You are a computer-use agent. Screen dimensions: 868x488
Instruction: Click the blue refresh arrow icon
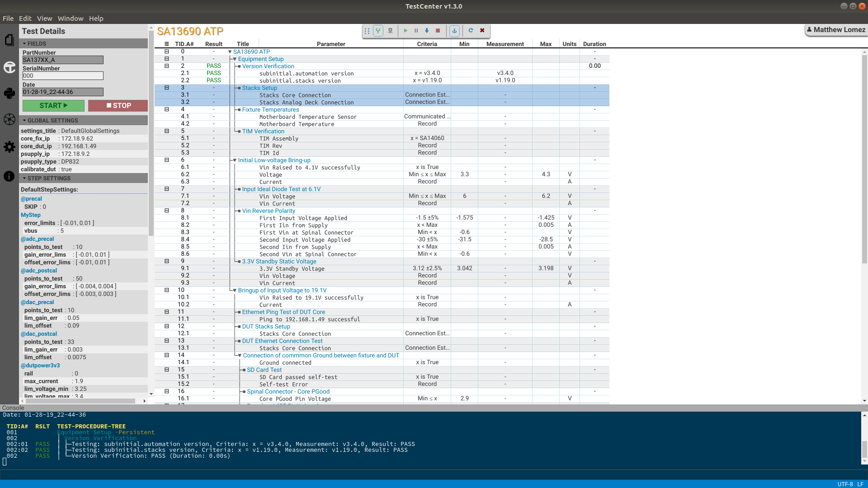(x=471, y=31)
